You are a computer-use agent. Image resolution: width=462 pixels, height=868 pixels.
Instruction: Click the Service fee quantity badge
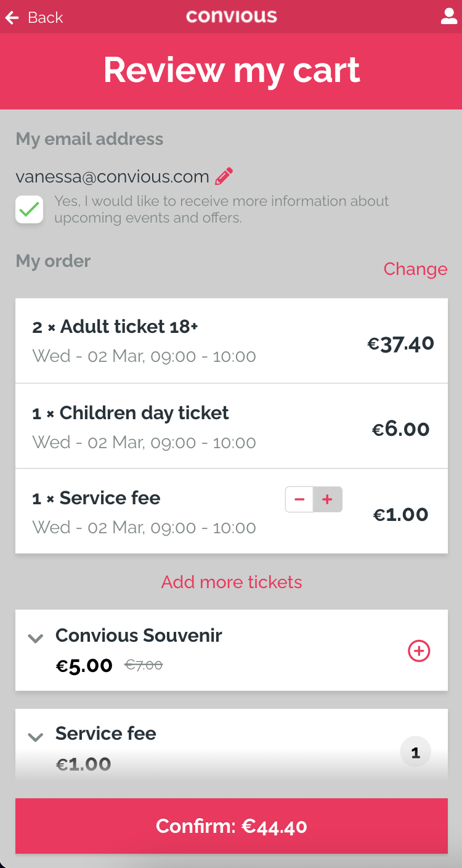pyautogui.click(x=415, y=753)
